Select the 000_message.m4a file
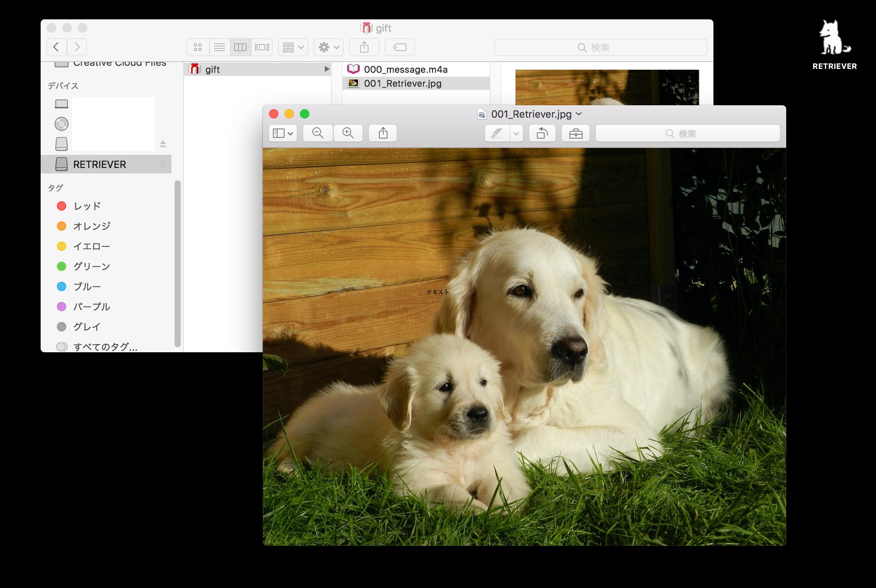Viewport: 876px width, 588px height. point(416,69)
